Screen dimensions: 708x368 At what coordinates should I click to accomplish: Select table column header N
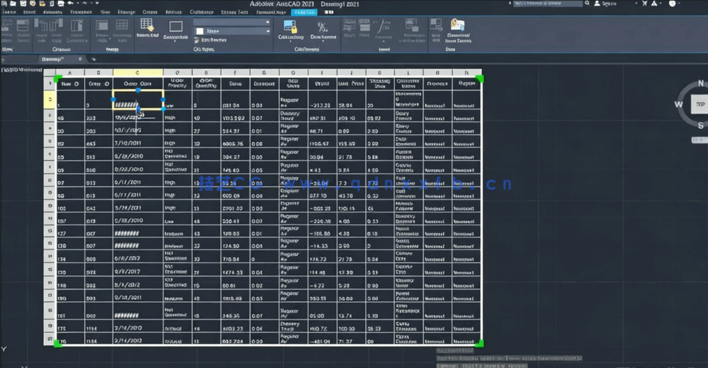click(466, 72)
